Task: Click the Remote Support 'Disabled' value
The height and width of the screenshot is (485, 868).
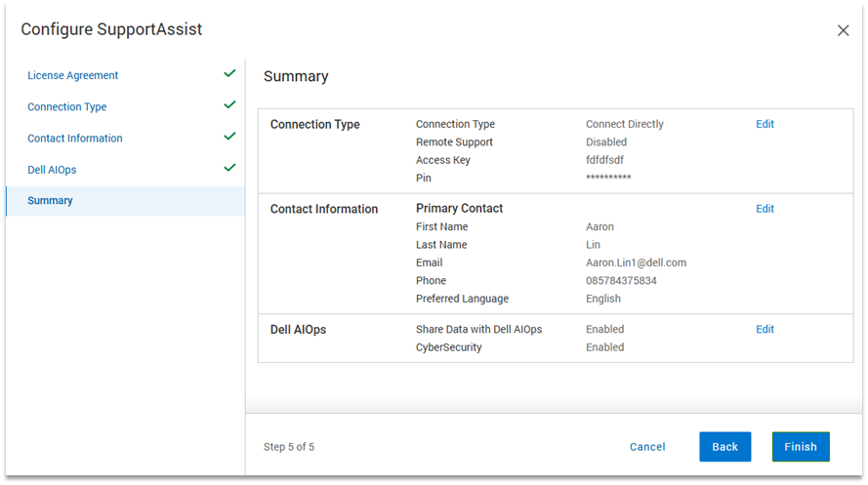Action: tap(606, 142)
